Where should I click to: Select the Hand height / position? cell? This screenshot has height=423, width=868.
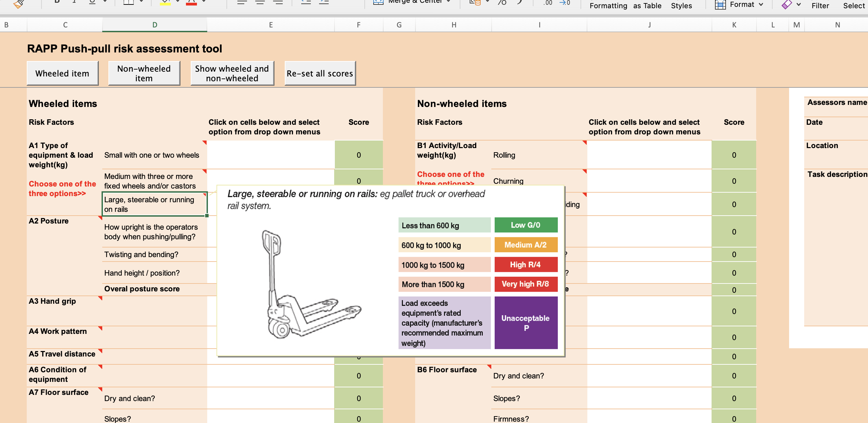click(x=155, y=273)
